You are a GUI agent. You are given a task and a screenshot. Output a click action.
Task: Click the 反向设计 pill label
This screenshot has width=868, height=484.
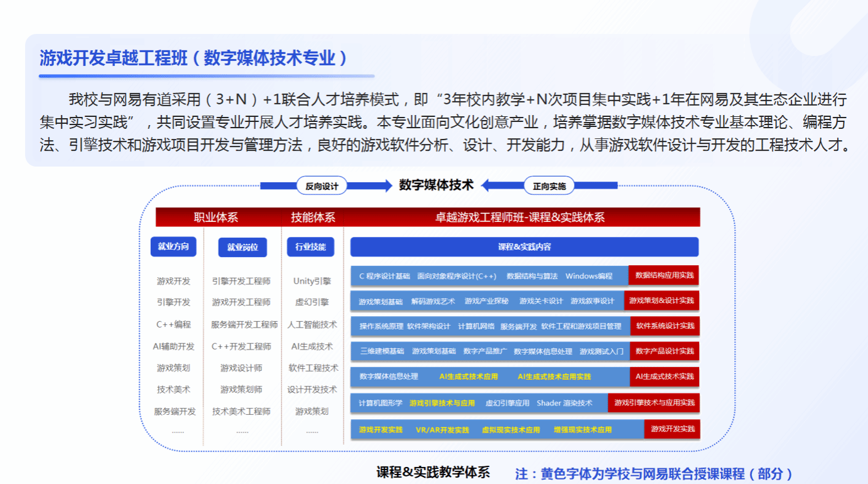click(x=322, y=185)
